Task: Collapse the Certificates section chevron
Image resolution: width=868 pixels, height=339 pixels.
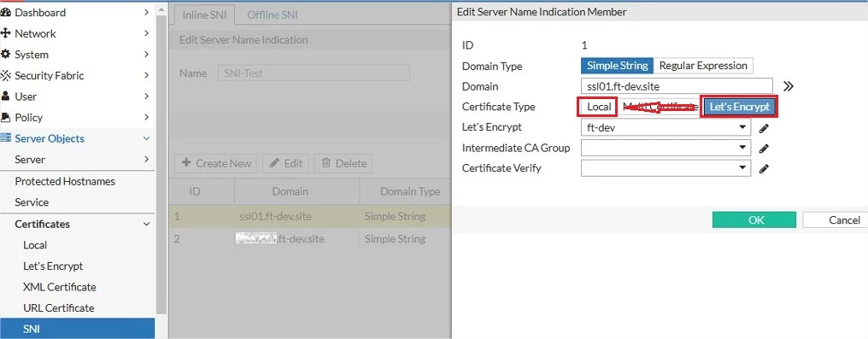Action: 146,224
